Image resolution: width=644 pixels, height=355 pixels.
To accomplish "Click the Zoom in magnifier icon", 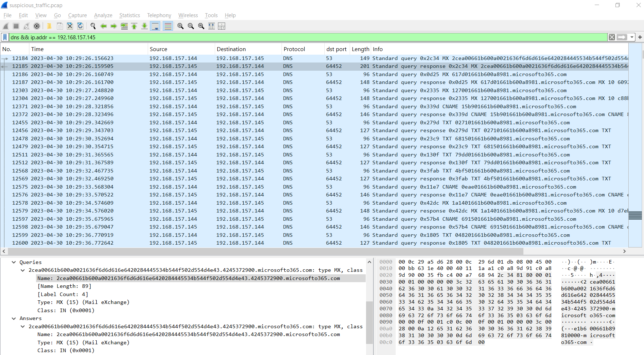I will [181, 26].
